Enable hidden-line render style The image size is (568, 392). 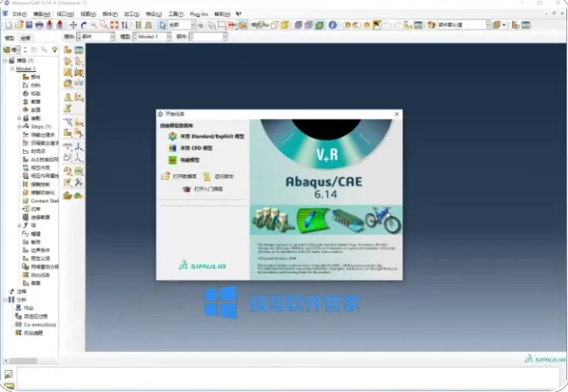click(309, 25)
